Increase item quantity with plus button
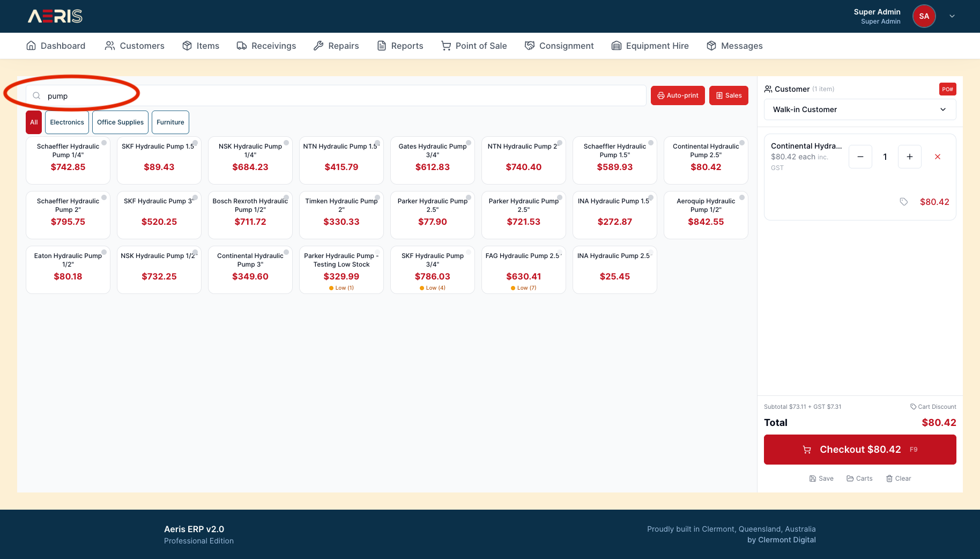The width and height of the screenshot is (980, 559). (909, 157)
